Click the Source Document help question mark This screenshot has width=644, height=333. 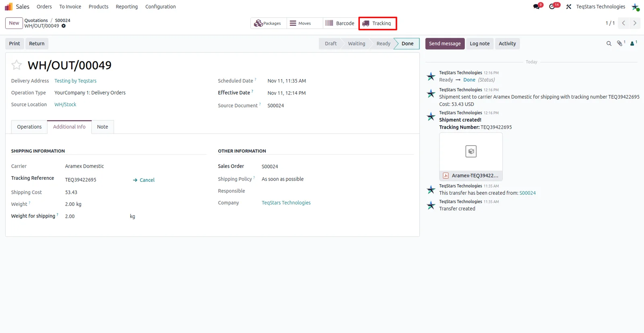(260, 104)
